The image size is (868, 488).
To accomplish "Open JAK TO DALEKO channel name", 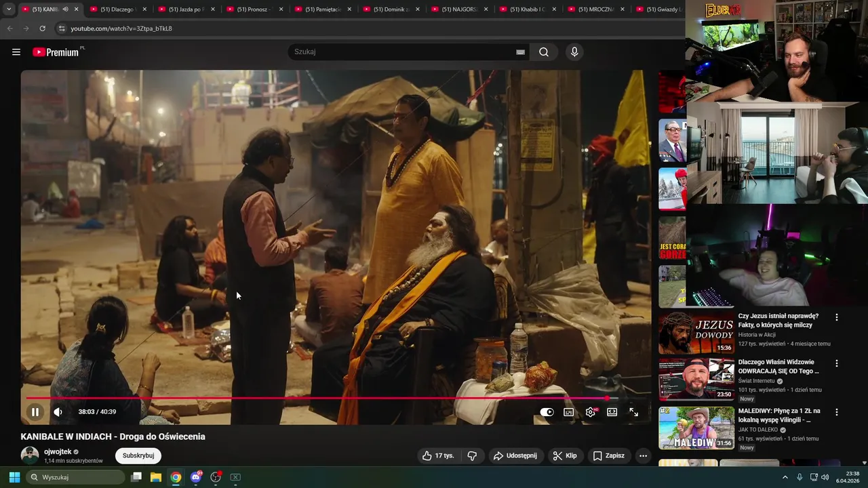I will tap(758, 430).
